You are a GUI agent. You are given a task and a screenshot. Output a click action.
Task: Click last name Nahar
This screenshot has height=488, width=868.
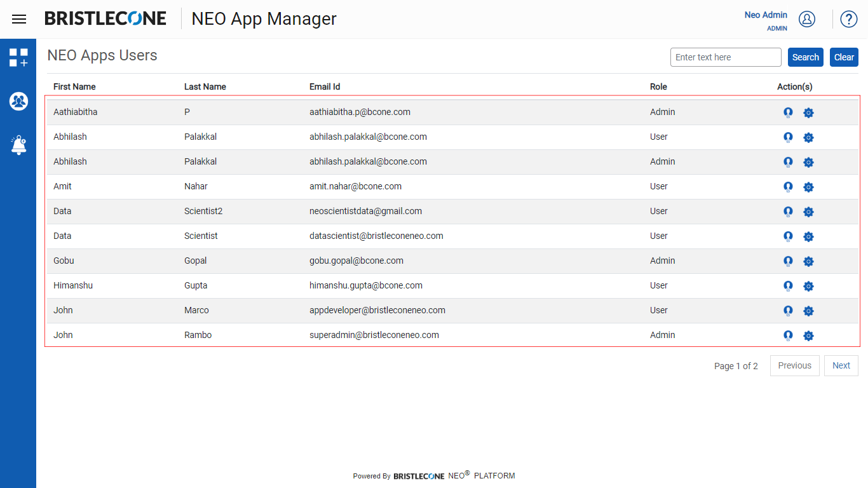pos(196,186)
